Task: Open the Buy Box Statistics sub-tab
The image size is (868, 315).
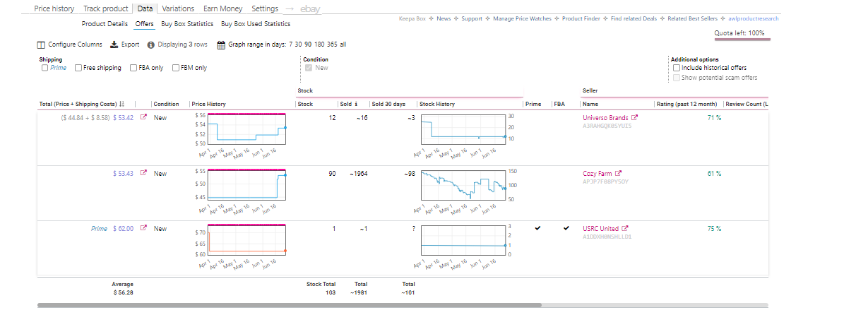Action: pyautogui.click(x=187, y=24)
